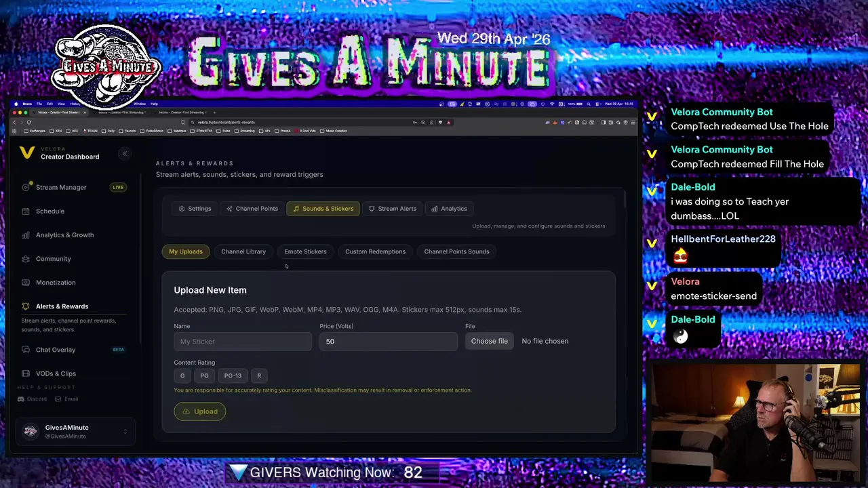Click the Upload button
This screenshot has height=488, width=868.
click(x=200, y=411)
